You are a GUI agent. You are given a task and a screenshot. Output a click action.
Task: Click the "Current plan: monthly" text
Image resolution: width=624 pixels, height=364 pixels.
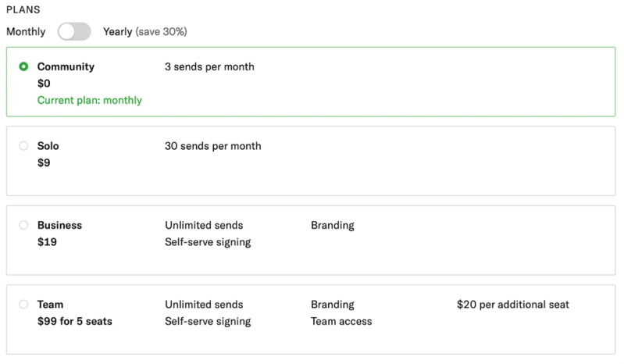tap(90, 100)
